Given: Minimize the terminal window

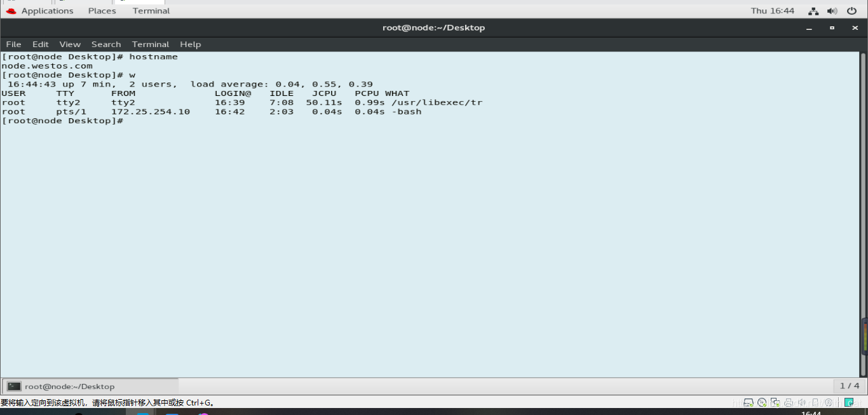Looking at the screenshot, I should coord(809,28).
